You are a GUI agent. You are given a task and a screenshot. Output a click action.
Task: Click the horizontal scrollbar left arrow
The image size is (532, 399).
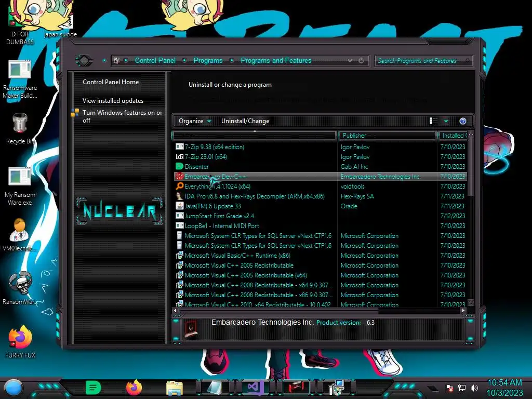point(176,310)
